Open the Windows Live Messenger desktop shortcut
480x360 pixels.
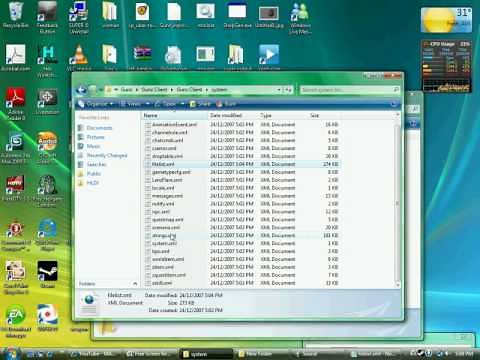[300, 18]
